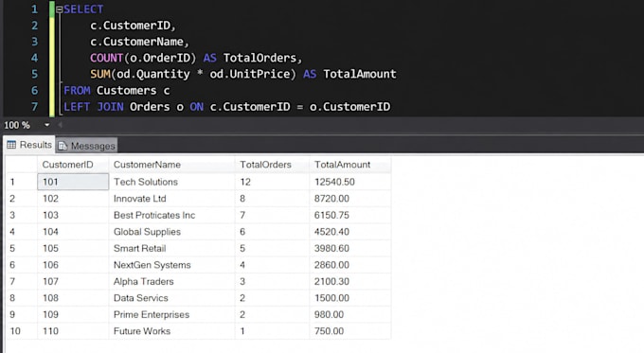This screenshot has height=353, width=644.
Task: Click the Prime Enterprises cell
Action: (x=171, y=314)
